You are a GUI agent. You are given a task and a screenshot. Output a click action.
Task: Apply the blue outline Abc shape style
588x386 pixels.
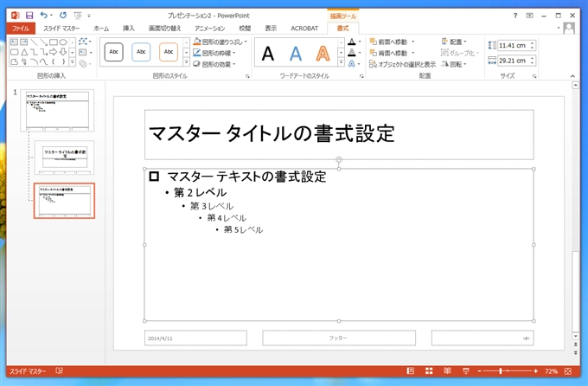[x=141, y=52]
